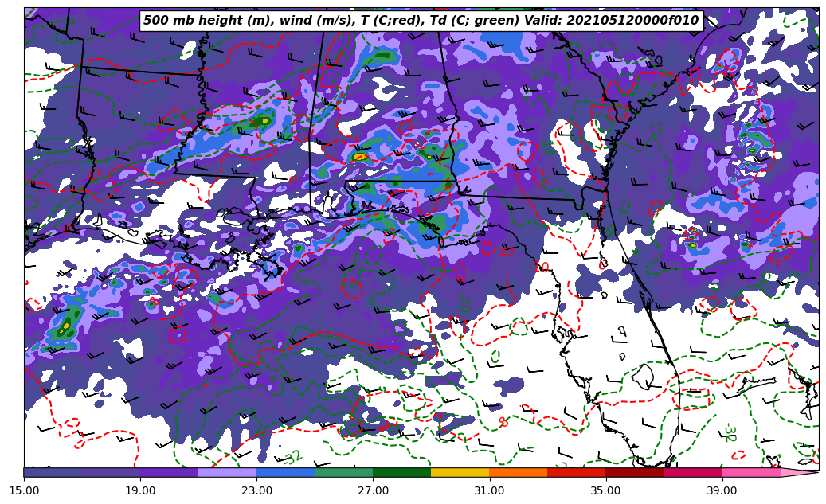Click the green 32 label at bottom left
This screenshot has width=826, height=504.
point(293,457)
